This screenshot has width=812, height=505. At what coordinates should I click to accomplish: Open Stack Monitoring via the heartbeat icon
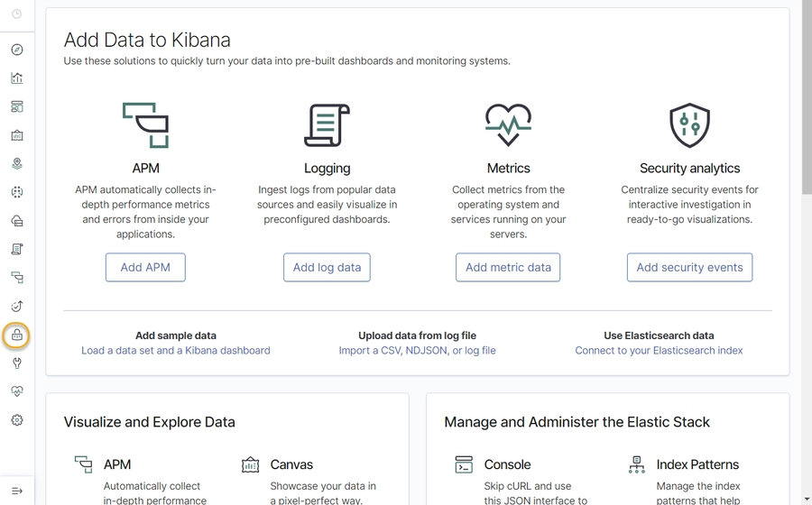click(x=17, y=391)
